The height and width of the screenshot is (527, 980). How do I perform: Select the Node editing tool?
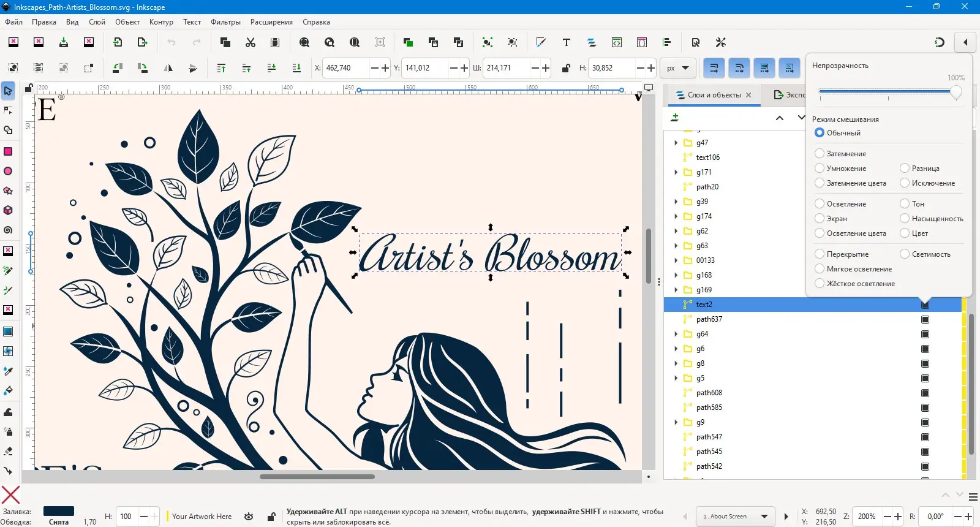(x=8, y=110)
